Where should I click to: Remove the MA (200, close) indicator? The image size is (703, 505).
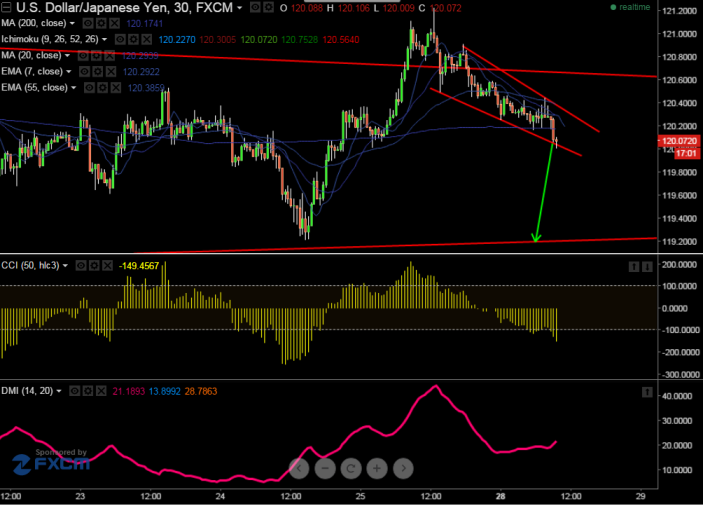[x=115, y=23]
